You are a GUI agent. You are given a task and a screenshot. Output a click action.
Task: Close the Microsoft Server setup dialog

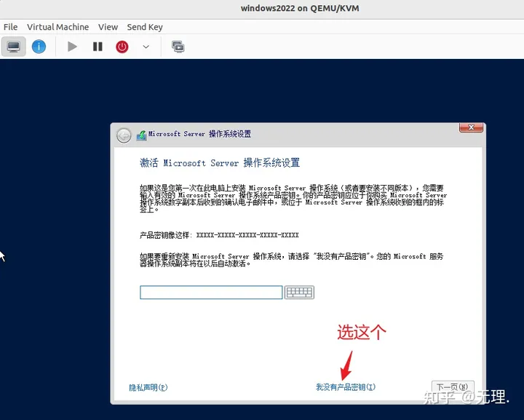click(471, 127)
